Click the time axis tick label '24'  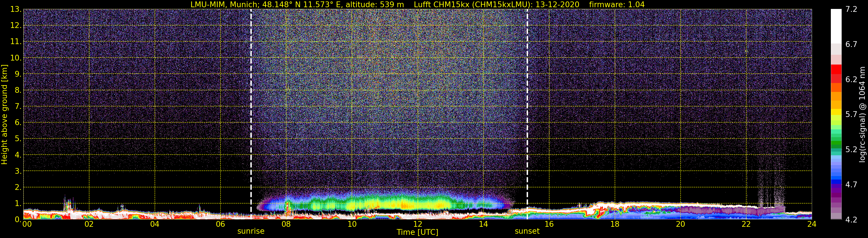pyautogui.click(x=812, y=224)
